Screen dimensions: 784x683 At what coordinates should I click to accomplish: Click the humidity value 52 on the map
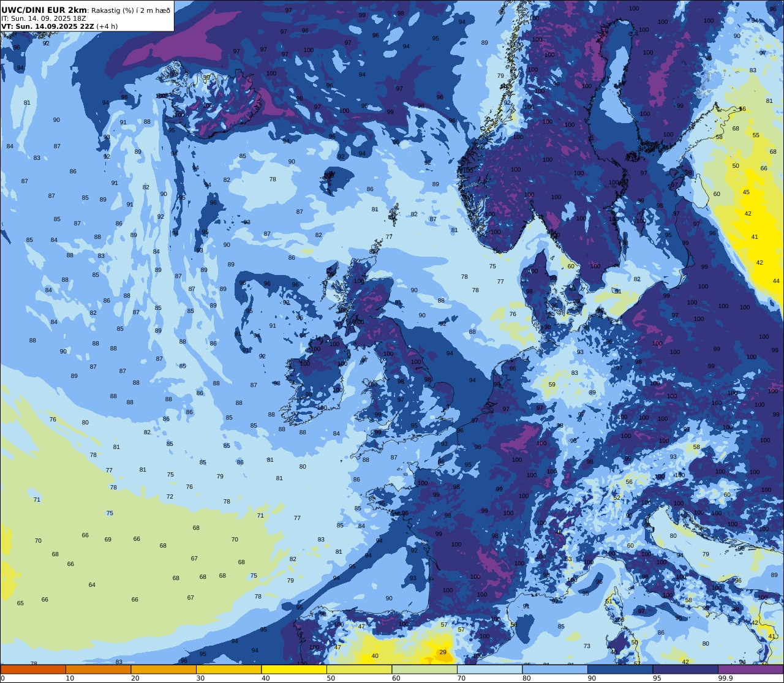(x=617, y=498)
